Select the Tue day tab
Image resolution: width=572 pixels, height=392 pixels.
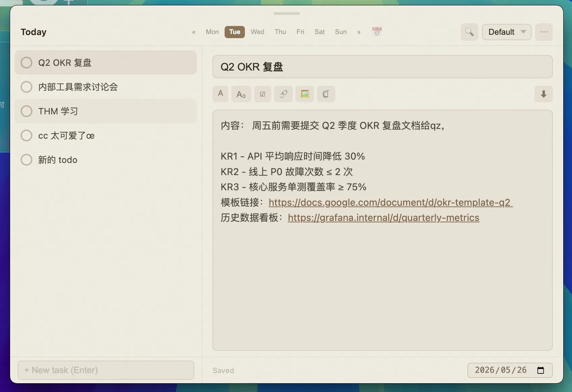pos(235,32)
